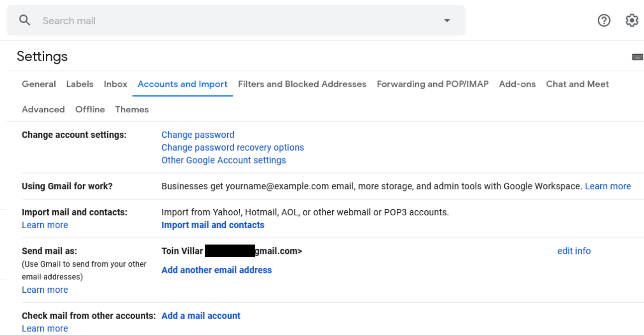Expand the search options dropdown arrow
The height and width of the screenshot is (335, 644).
[x=447, y=20]
